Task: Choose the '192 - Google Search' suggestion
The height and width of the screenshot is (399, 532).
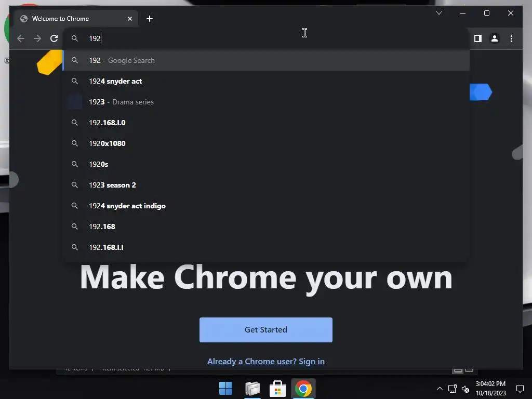Action: [x=267, y=60]
